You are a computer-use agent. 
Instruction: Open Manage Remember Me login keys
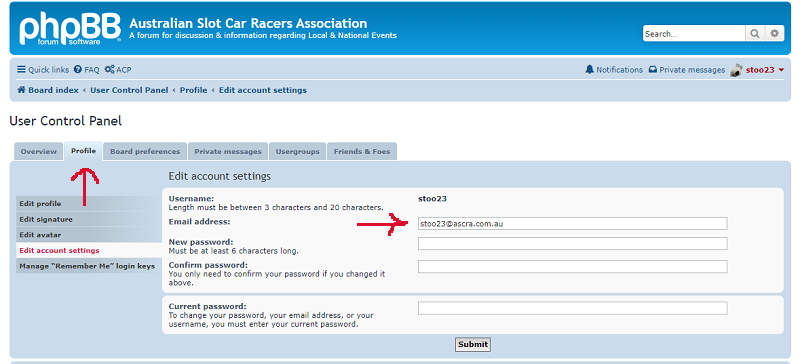point(89,266)
